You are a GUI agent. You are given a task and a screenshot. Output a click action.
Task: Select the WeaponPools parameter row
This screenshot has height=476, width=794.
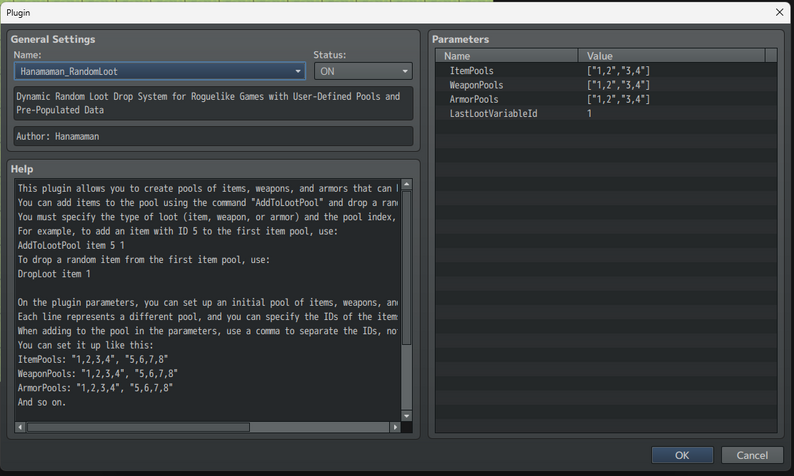[606, 85]
